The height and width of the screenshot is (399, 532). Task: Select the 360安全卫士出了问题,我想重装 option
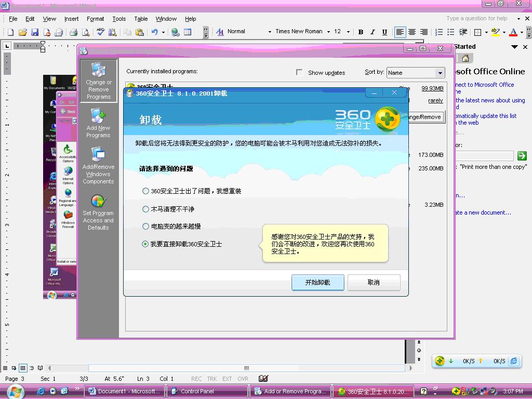click(x=145, y=191)
